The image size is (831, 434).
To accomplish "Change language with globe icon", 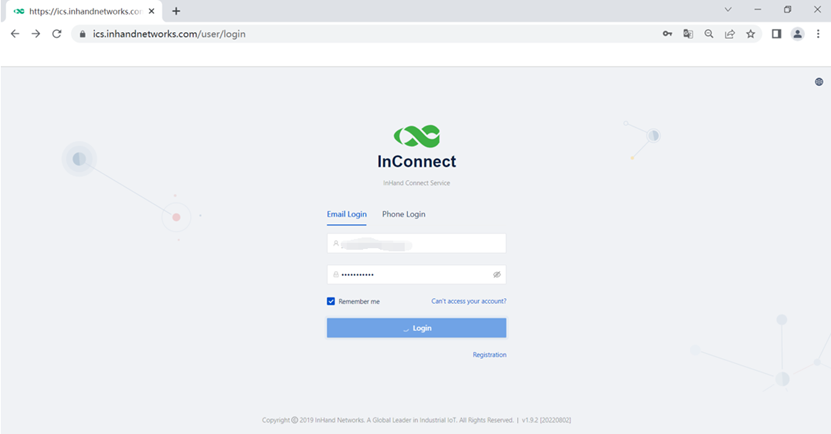I will [819, 82].
